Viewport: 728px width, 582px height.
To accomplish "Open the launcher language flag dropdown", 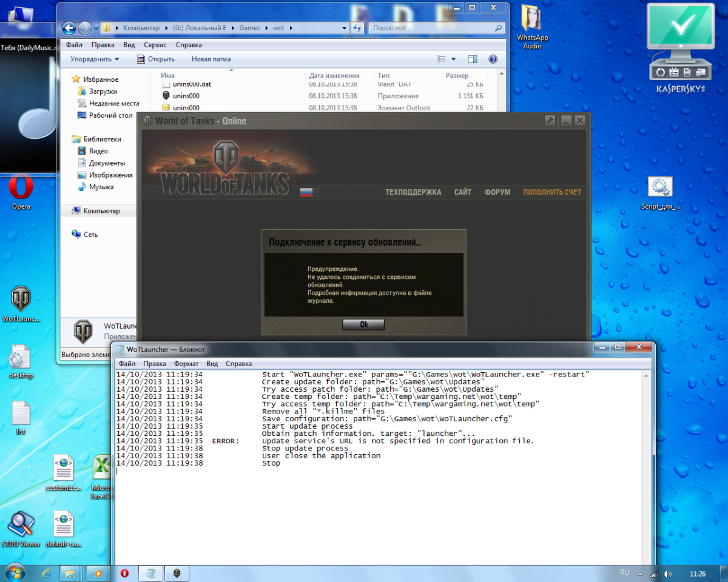I will [309, 192].
